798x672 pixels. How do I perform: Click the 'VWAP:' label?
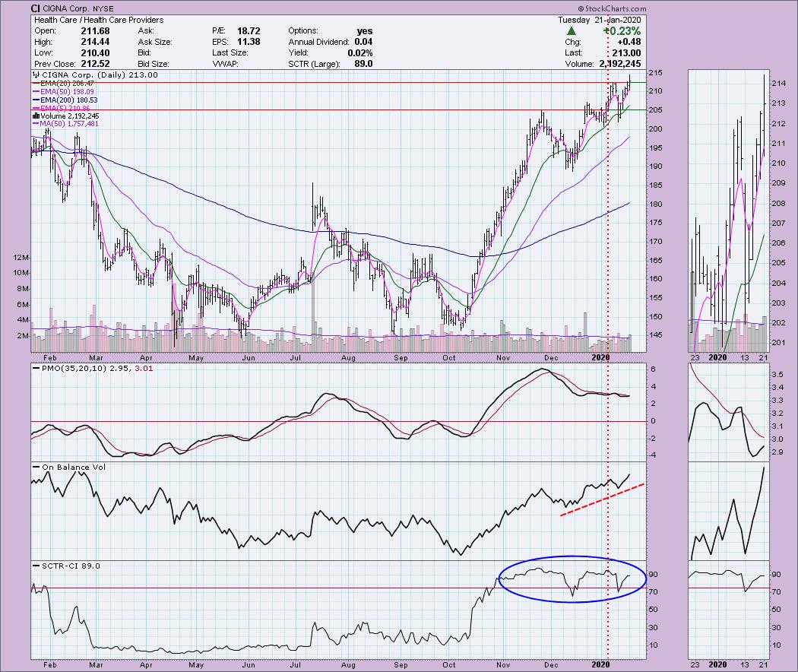click(x=225, y=64)
